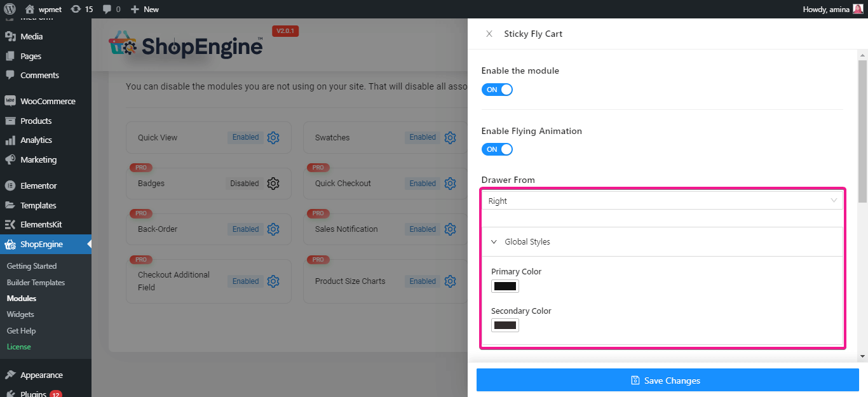Open settings gear for Badges module
Screen dimensions: 868x397
[273, 184]
